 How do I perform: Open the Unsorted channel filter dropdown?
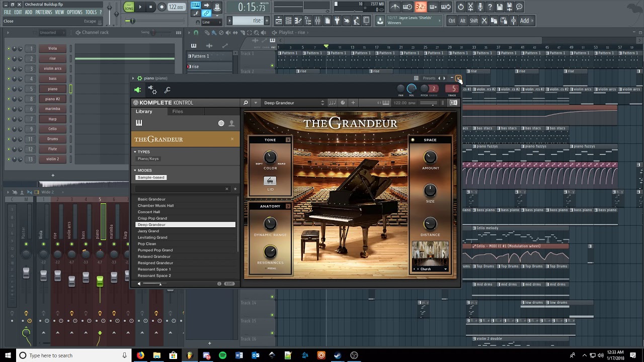[x=51, y=33]
